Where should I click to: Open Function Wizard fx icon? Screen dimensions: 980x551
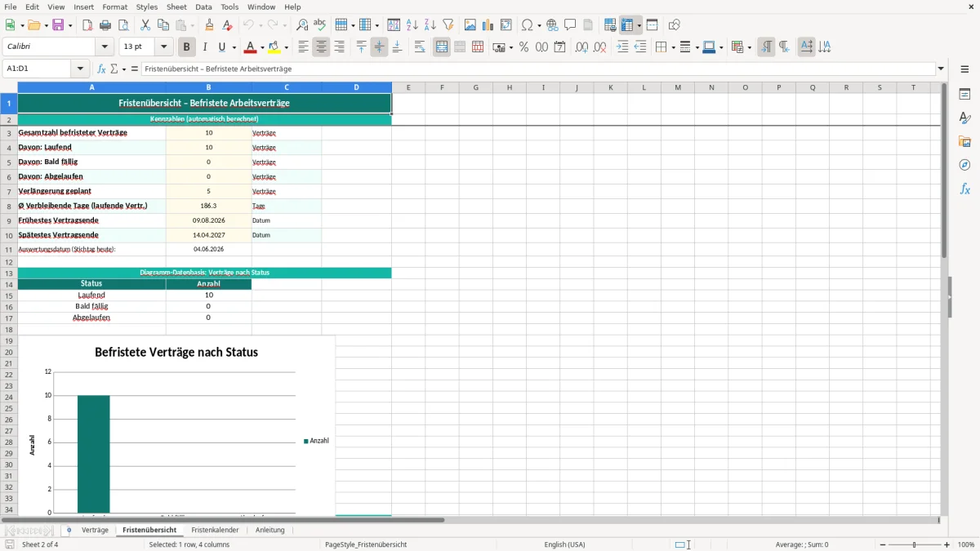coord(101,69)
